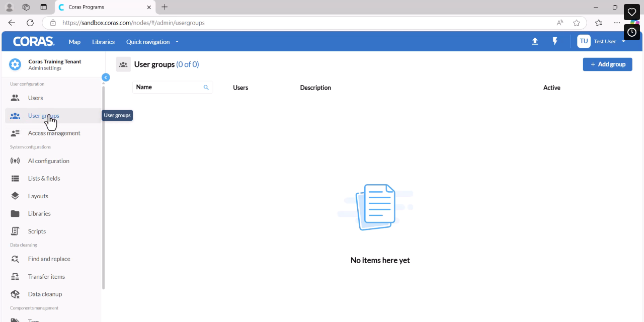
Task: Click the Data cleanup icon
Action: pos(15,294)
